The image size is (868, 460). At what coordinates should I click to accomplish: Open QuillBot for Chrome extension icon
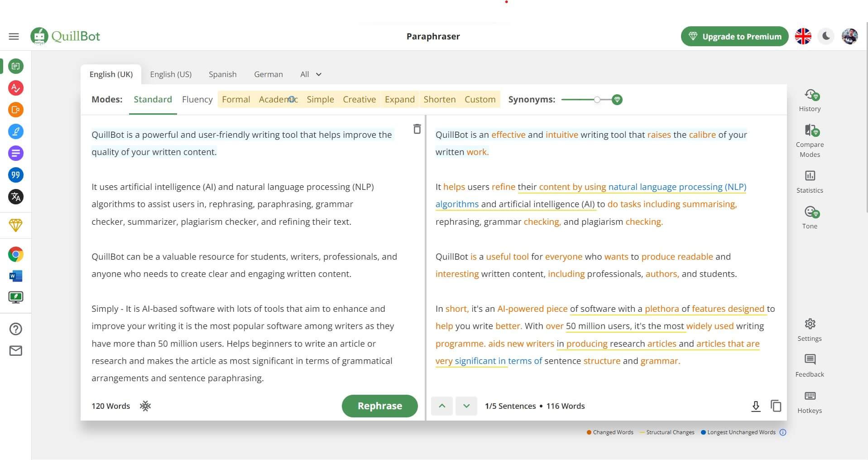[16, 254]
